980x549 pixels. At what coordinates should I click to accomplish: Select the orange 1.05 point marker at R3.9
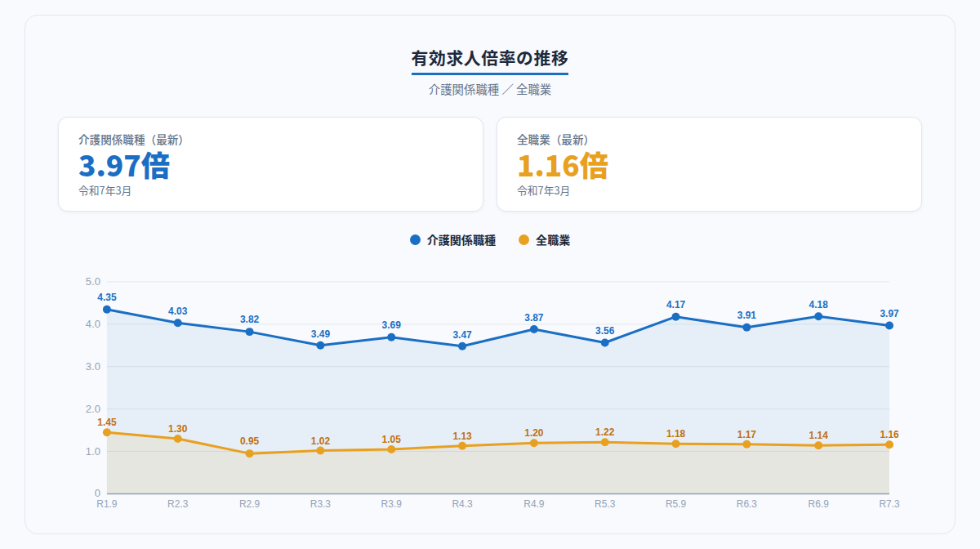pyautogui.click(x=391, y=449)
